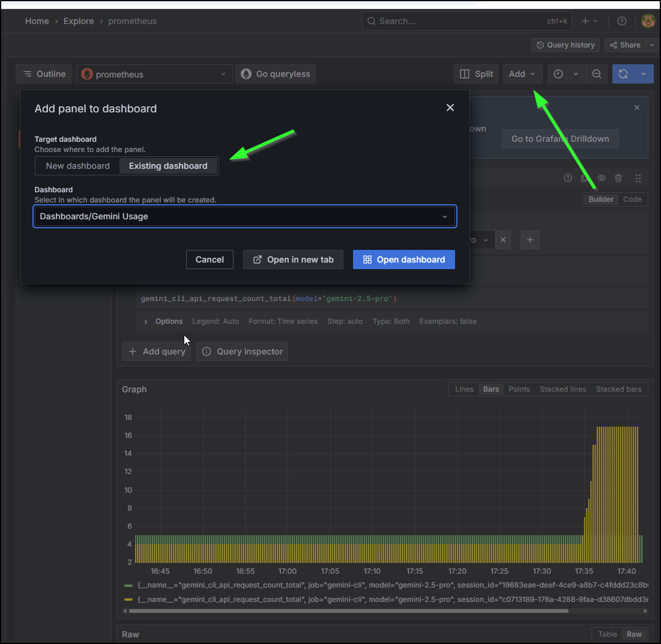This screenshot has width=661, height=644.
Task: Switch the query editor to Builder mode
Action: click(601, 199)
